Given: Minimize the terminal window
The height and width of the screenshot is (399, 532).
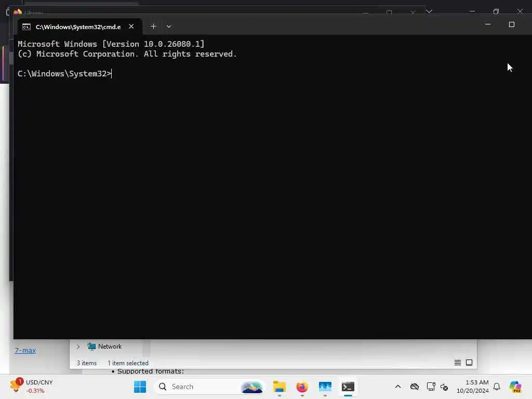Looking at the screenshot, I should [487, 24].
